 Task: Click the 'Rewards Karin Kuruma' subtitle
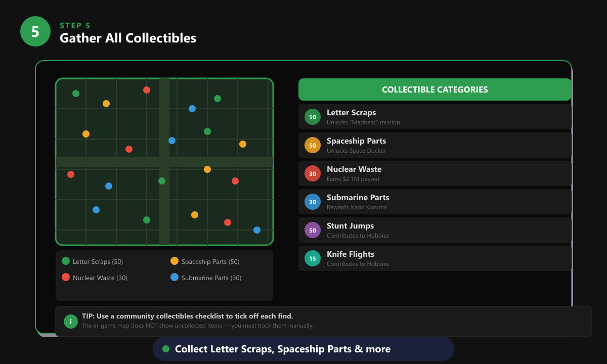357,207
